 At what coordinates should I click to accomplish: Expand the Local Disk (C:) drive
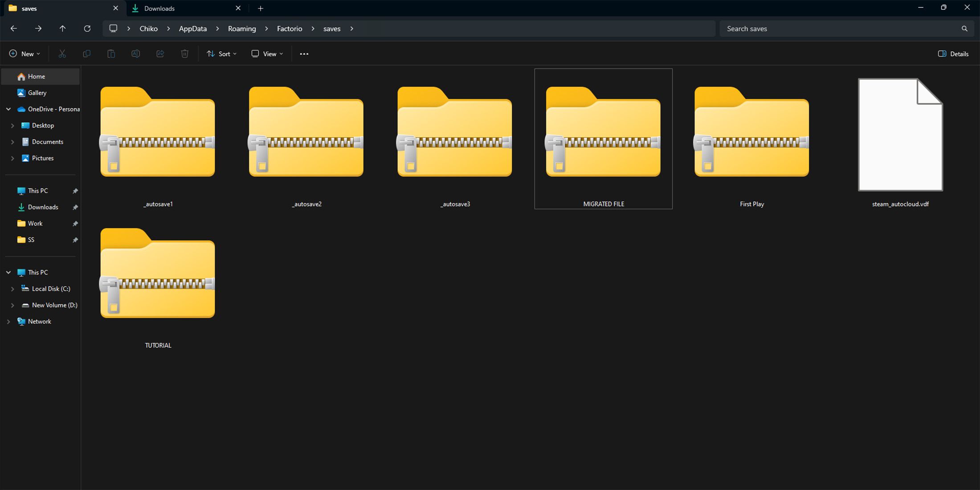tap(12, 288)
